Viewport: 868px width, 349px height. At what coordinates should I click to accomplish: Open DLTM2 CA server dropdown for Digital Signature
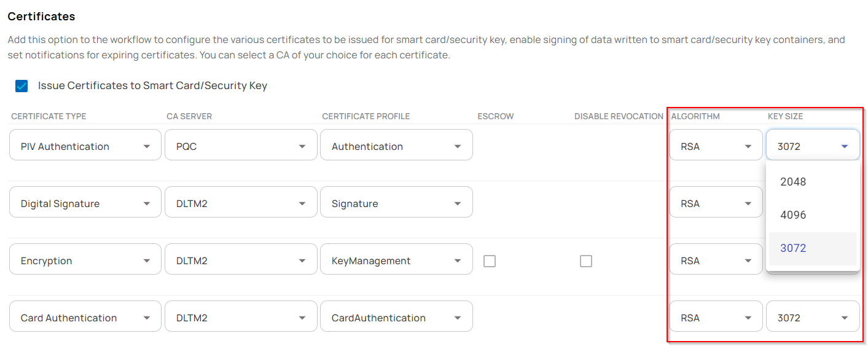point(241,203)
